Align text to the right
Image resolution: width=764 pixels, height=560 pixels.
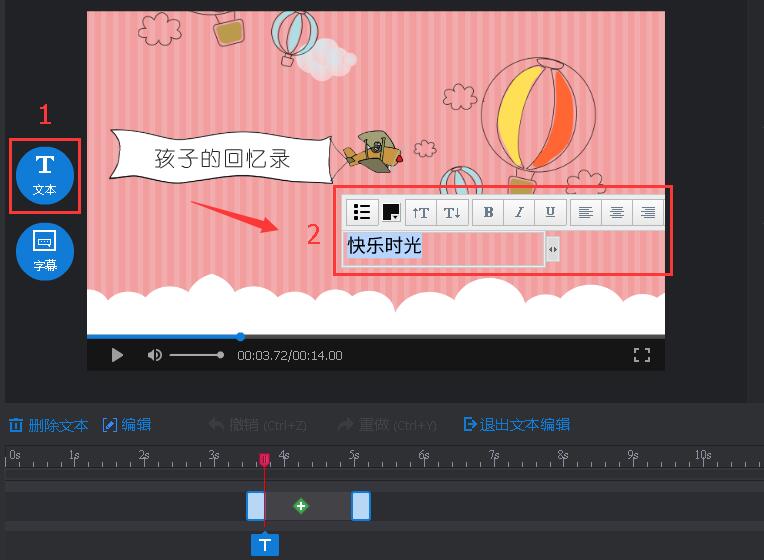[648, 212]
